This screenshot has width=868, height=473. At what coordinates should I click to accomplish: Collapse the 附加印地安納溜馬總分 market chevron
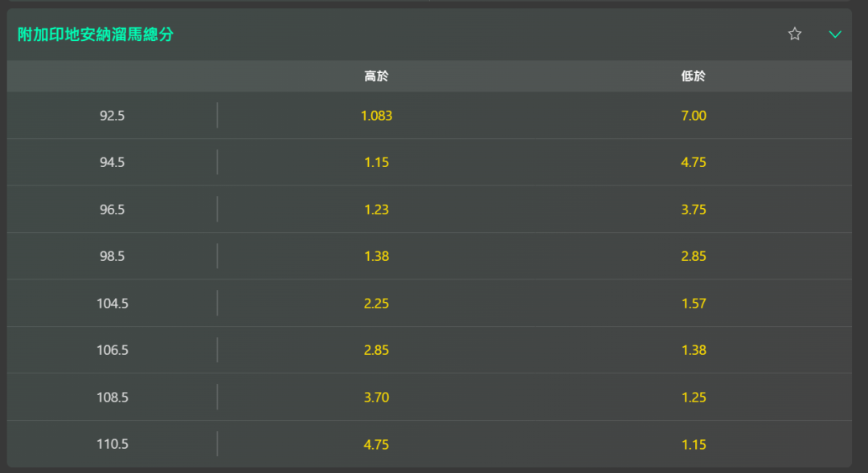click(x=835, y=34)
